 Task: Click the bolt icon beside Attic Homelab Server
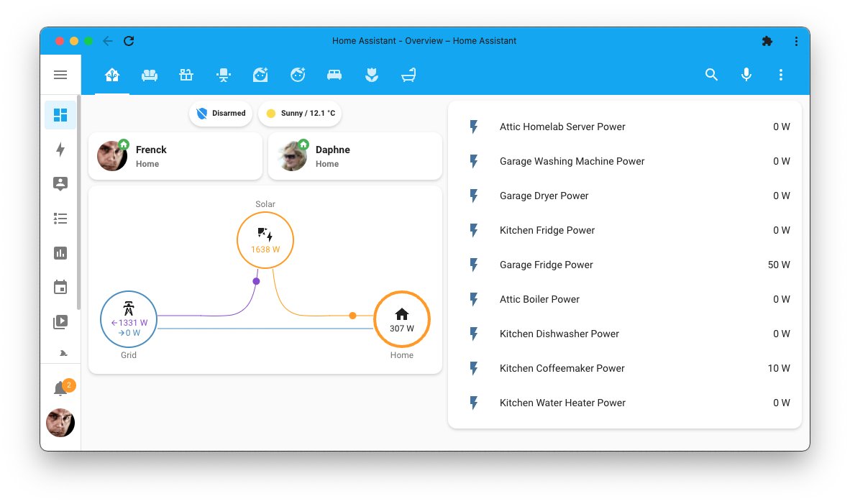(474, 127)
